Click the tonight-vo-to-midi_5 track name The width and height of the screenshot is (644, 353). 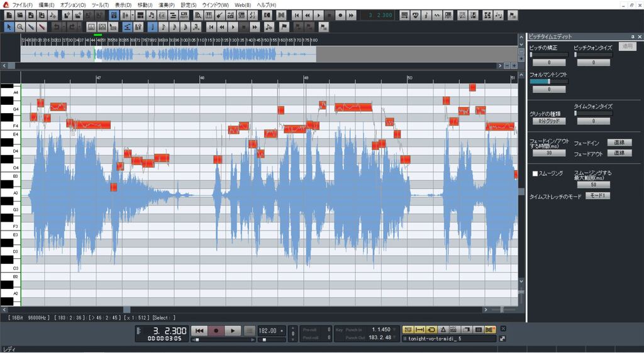tap(435, 339)
